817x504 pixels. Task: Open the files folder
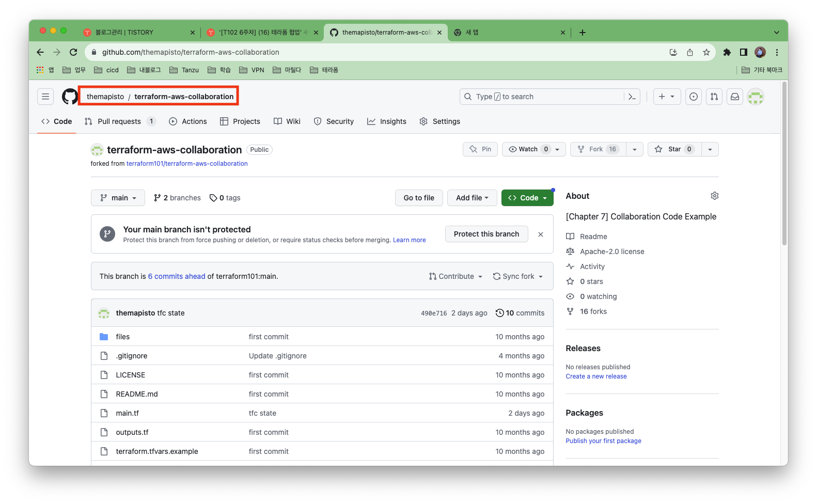coord(123,337)
